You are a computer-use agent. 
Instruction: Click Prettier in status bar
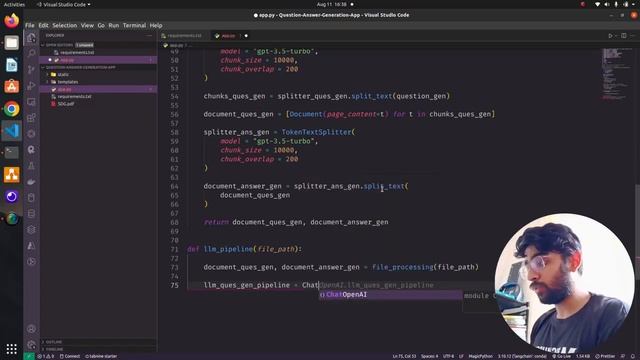605,356
